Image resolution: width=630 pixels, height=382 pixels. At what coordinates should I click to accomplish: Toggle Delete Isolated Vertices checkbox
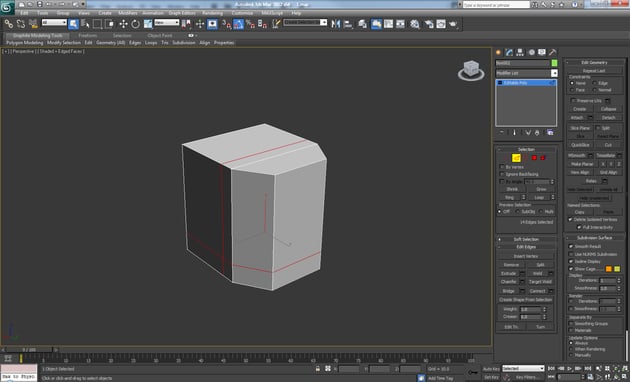tap(570, 219)
